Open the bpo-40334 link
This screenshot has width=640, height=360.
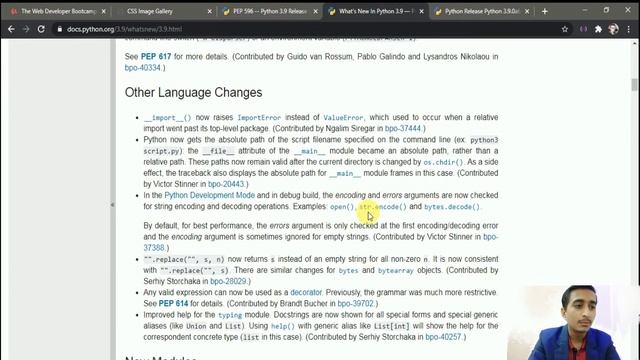(x=142, y=68)
